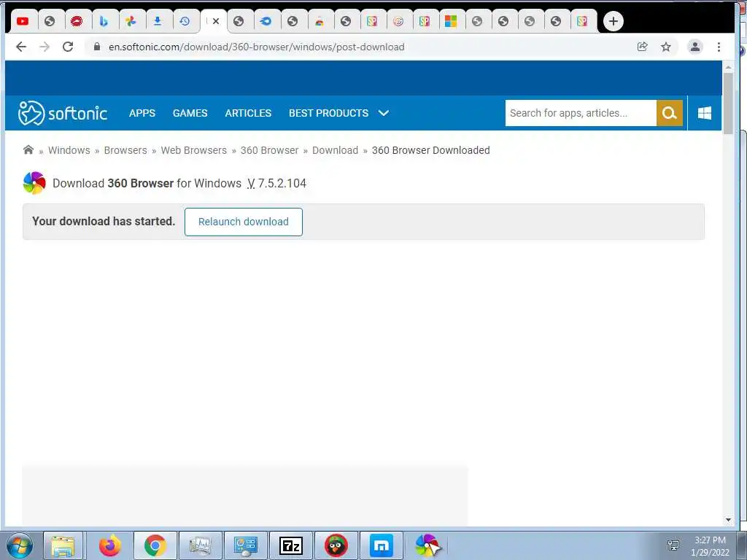
Task: Bookmark this page with star icon
Action: point(666,47)
